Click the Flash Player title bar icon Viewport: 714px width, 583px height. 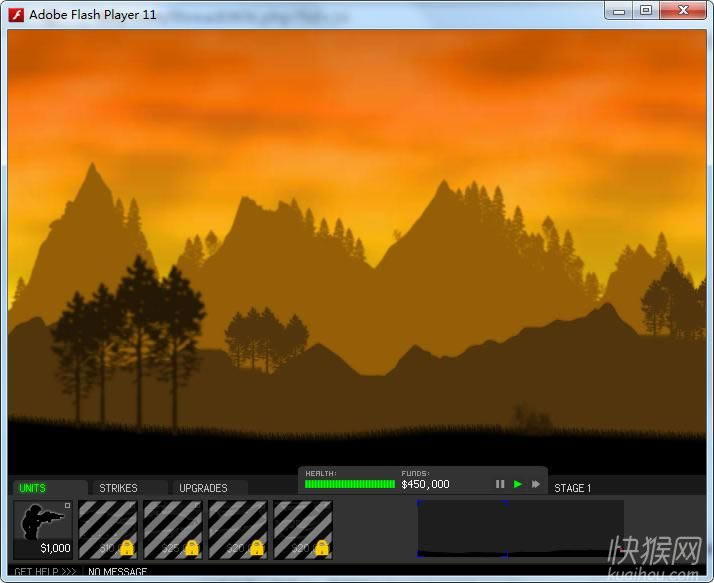(x=17, y=14)
